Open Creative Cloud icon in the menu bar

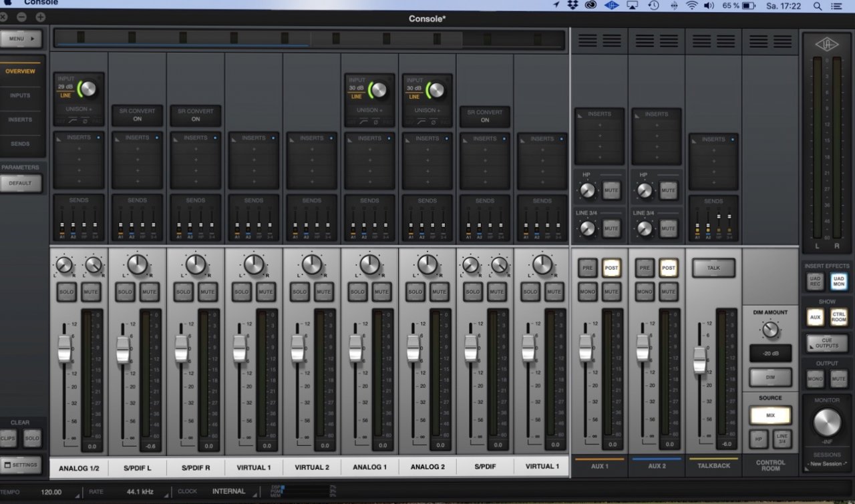point(591,5)
